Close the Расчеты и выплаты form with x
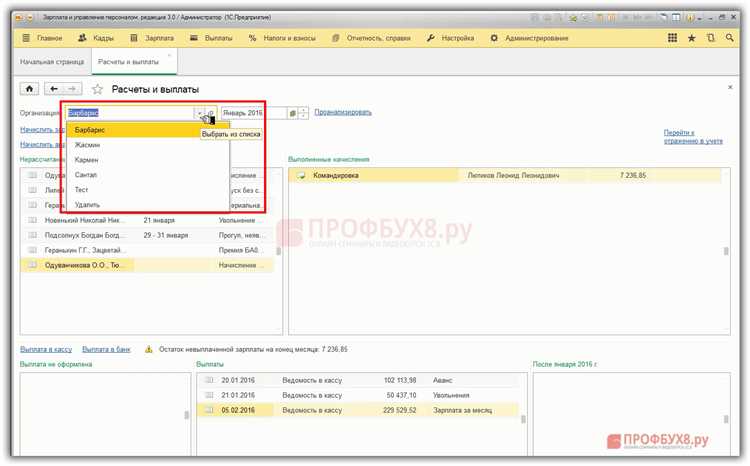This screenshot has height=466, width=750. point(730,87)
